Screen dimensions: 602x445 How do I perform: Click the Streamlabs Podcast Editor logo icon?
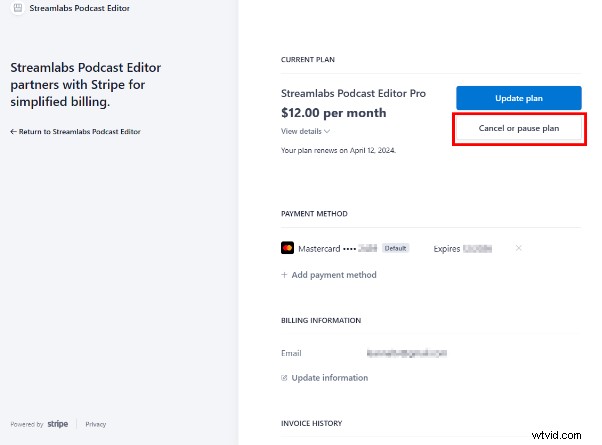18,8
